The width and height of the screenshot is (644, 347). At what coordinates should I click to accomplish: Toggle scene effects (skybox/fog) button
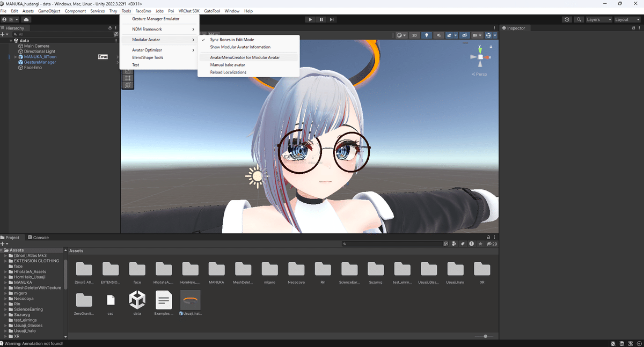[x=449, y=35]
